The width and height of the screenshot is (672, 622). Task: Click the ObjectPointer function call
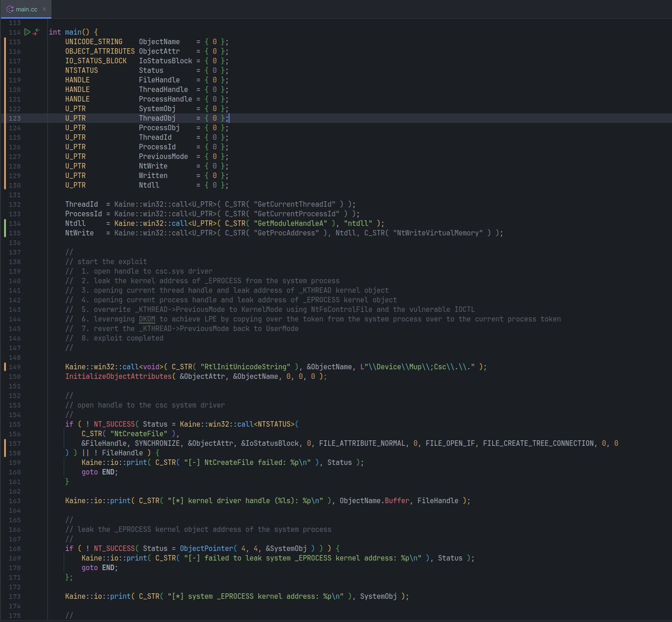point(207,549)
